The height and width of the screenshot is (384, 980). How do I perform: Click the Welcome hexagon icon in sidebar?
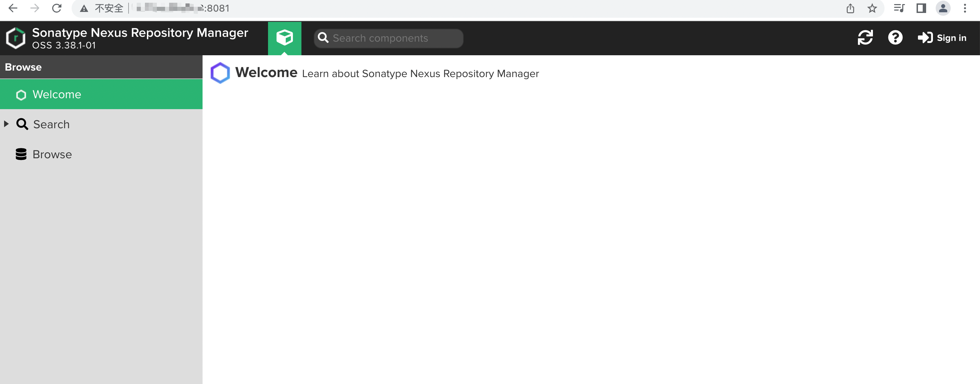pyautogui.click(x=21, y=95)
